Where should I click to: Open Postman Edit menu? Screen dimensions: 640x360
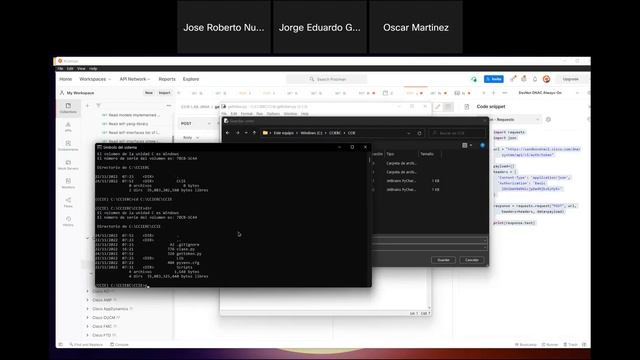tap(70, 69)
